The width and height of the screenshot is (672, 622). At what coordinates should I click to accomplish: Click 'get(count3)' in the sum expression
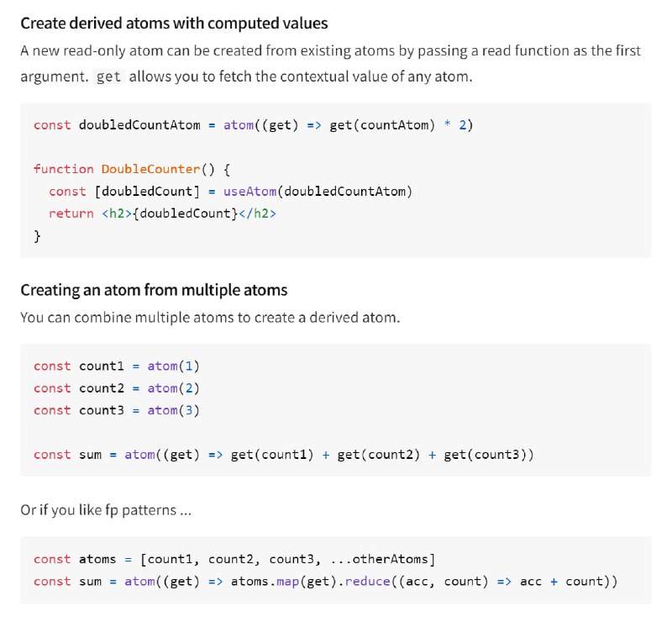485,455
